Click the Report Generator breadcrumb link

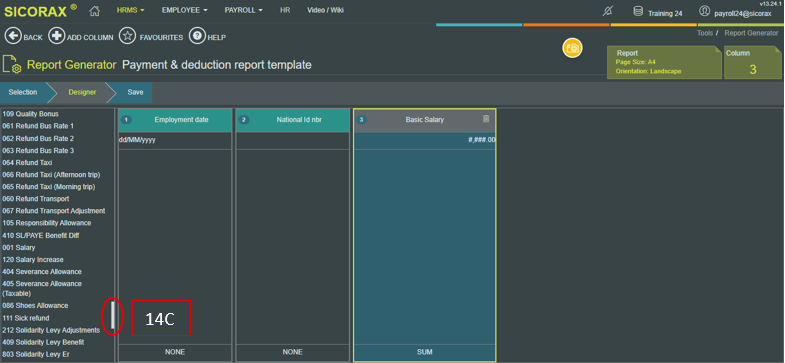click(751, 34)
